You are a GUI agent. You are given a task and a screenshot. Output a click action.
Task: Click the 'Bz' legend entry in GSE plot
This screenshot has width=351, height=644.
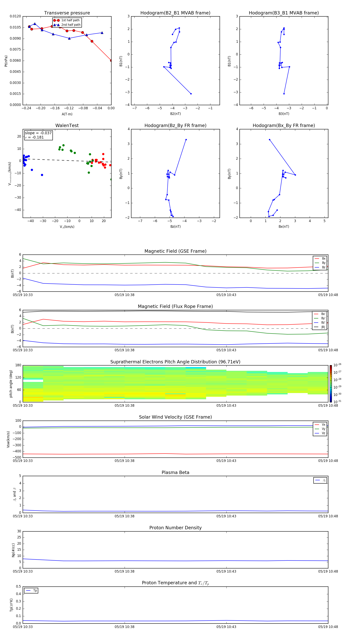tap(320, 267)
